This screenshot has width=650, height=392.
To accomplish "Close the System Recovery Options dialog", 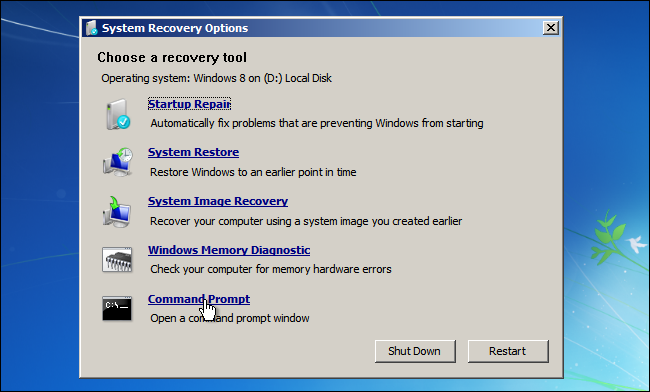I will [x=551, y=28].
